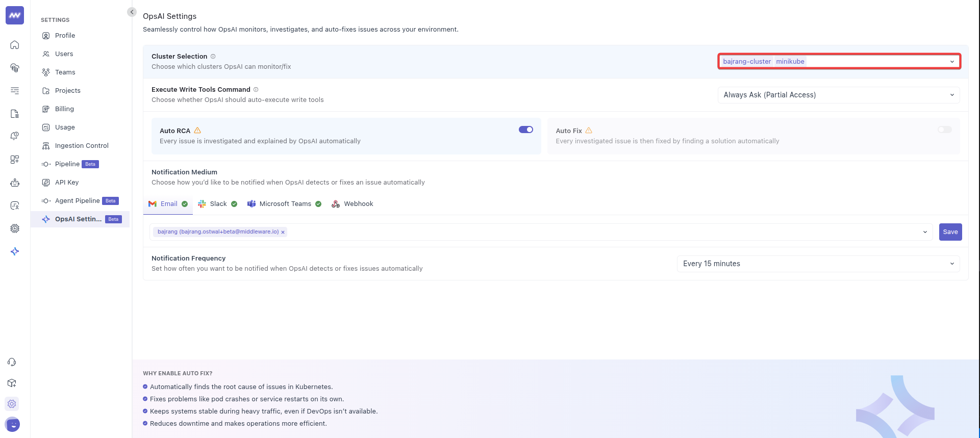The height and width of the screenshot is (438, 980).
Task: Open the support headset icon
Action: tap(12, 362)
